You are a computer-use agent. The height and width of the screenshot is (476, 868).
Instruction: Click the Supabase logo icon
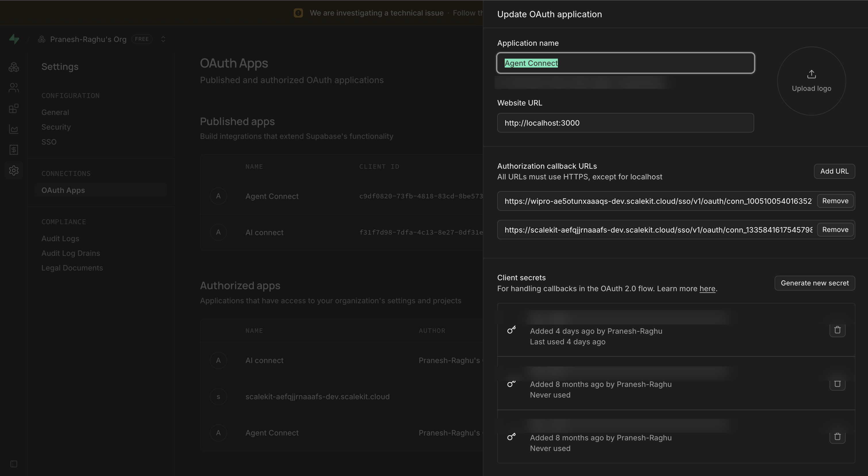click(x=14, y=39)
